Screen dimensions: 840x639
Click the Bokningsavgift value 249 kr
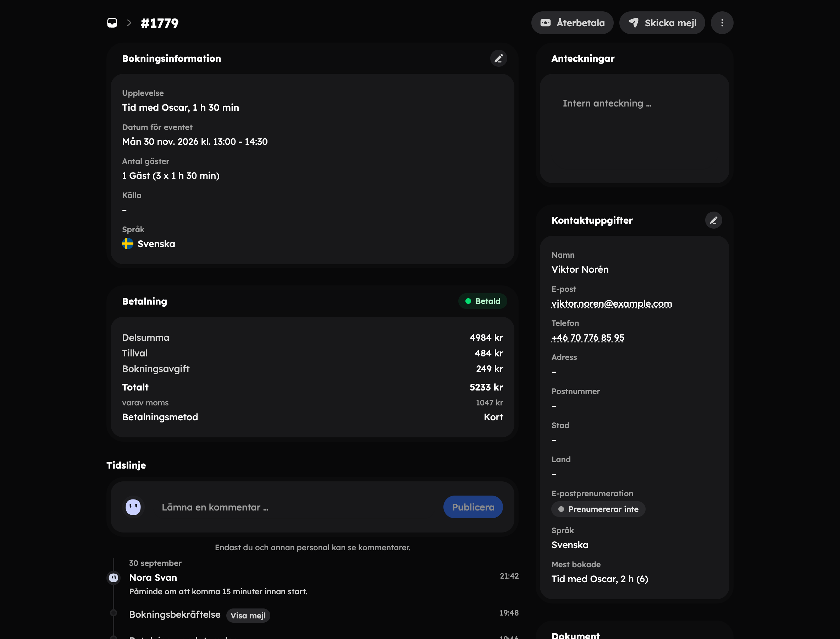490,368
